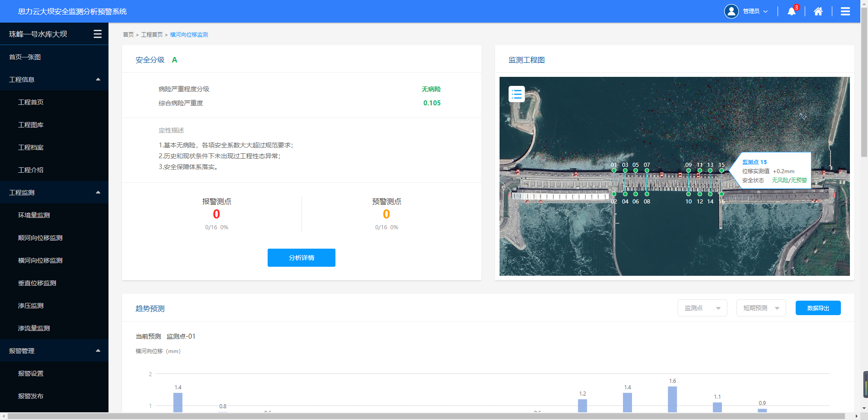Viewport: 868px width, 420px height.
Task: Go to home via house icon
Action: click(x=818, y=11)
